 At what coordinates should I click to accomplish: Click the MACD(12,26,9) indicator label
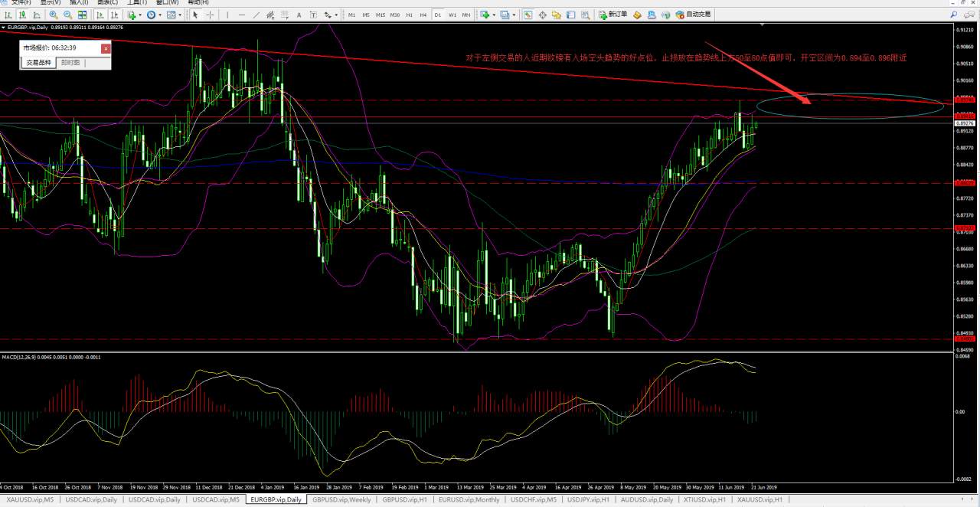(x=17, y=357)
